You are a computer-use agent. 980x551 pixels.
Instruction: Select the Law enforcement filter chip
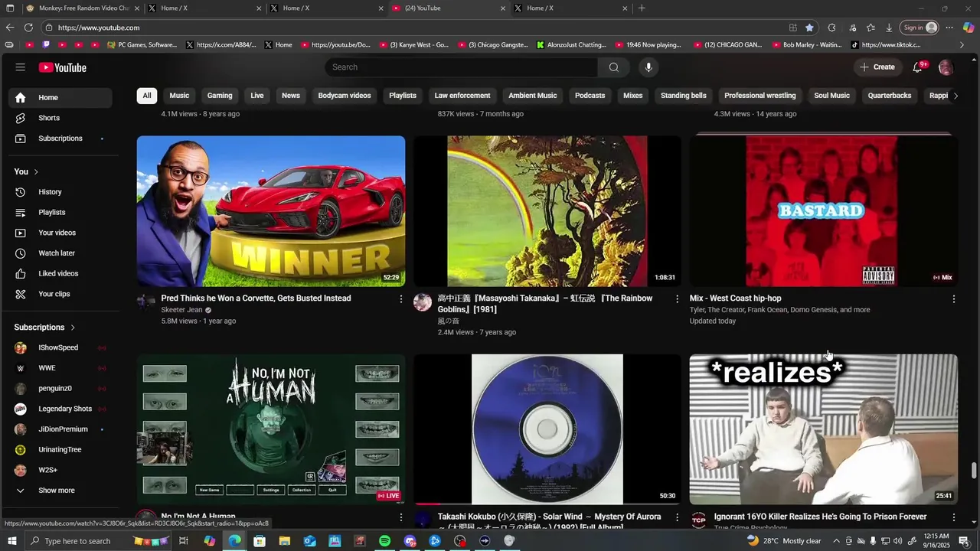pyautogui.click(x=462, y=96)
